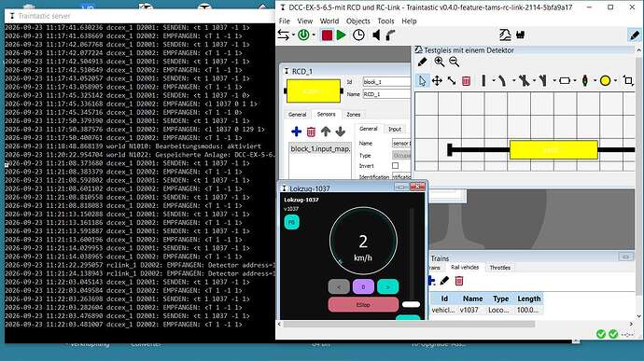Open the turnout tool dropdown arrow
The image size is (644, 361).
point(554,80)
